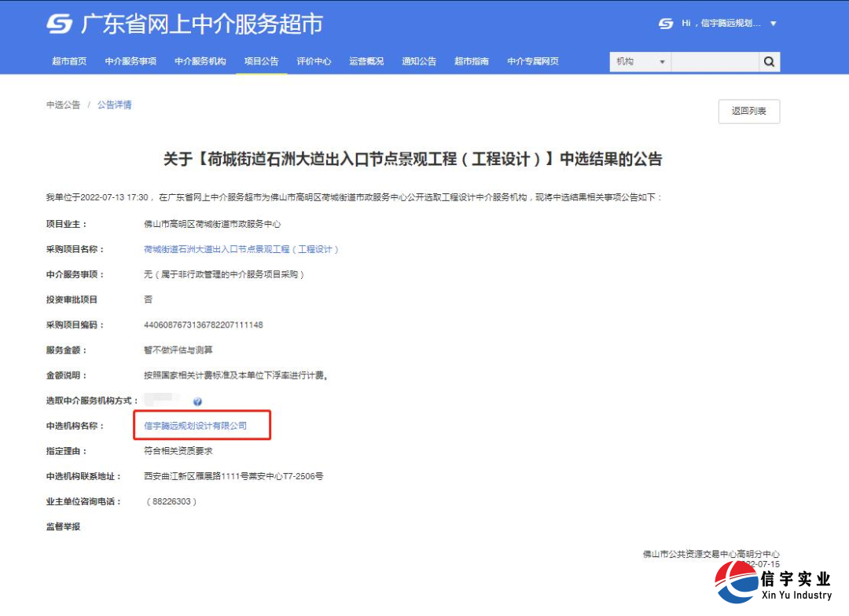849x616 pixels.
Task: Select the 中介专属网页 navigation item
Action: (533, 61)
